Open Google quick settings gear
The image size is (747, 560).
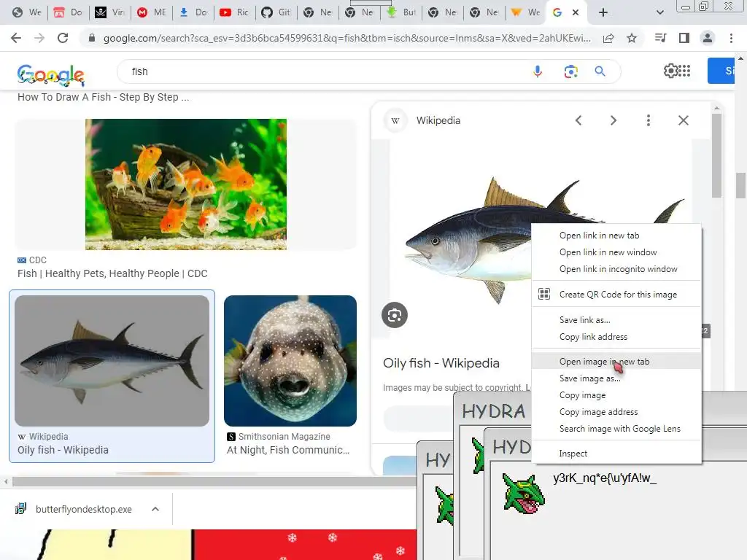click(x=670, y=71)
